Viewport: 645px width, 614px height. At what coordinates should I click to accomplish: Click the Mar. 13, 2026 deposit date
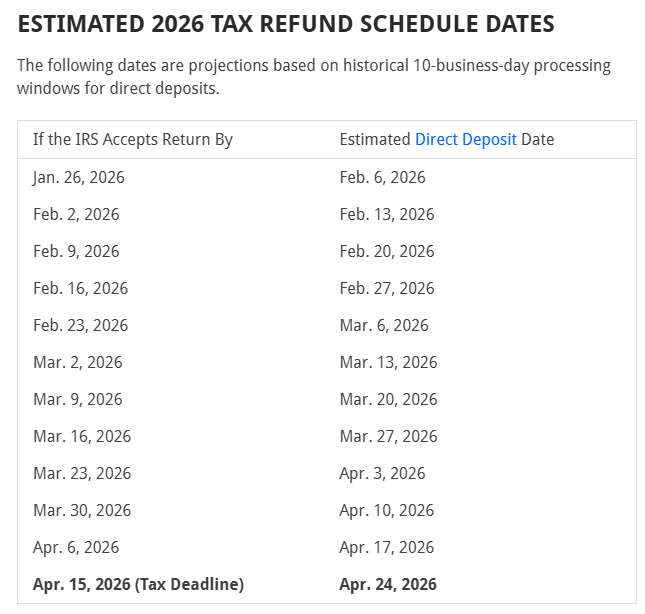(388, 362)
